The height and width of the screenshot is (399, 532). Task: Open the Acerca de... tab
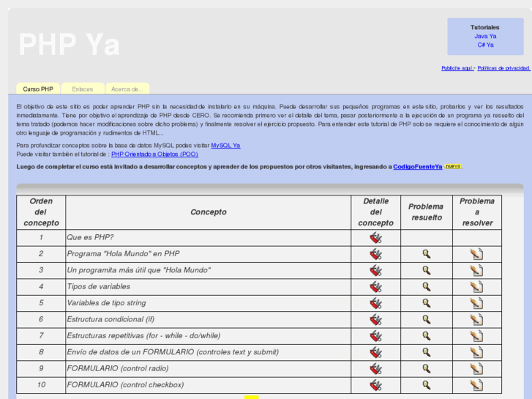click(x=127, y=89)
